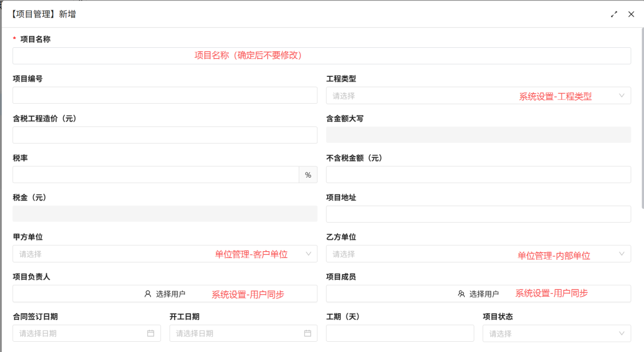Image resolution: width=644 pixels, height=352 pixels.
Task: Click the 项目状态 label
Action: click(498, 317)
